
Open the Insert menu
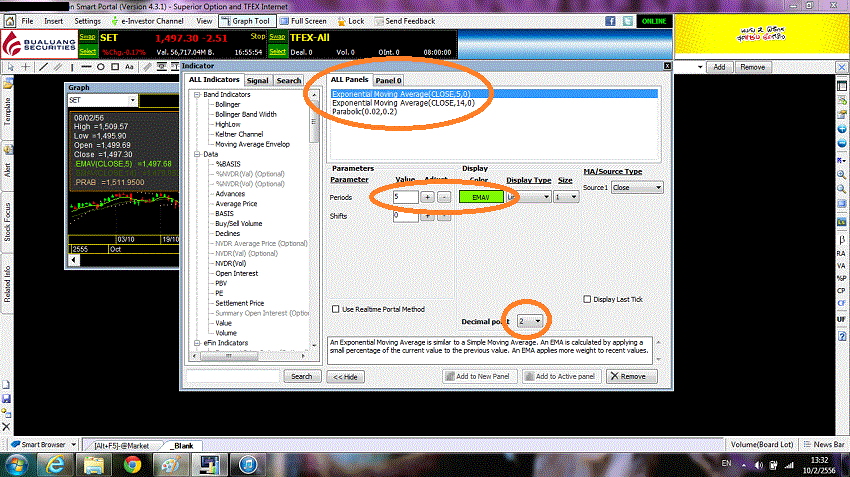[x=54, y=21]
